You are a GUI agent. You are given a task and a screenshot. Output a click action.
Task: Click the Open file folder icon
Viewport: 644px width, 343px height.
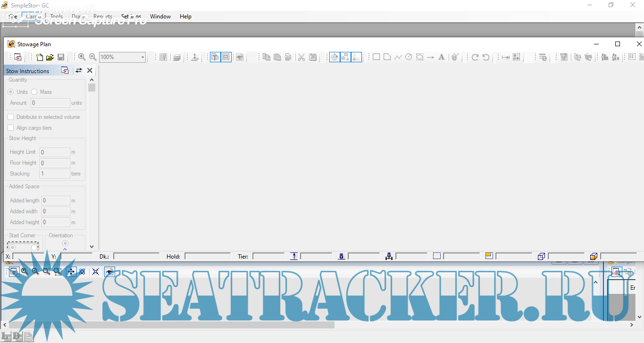[50, 57]
